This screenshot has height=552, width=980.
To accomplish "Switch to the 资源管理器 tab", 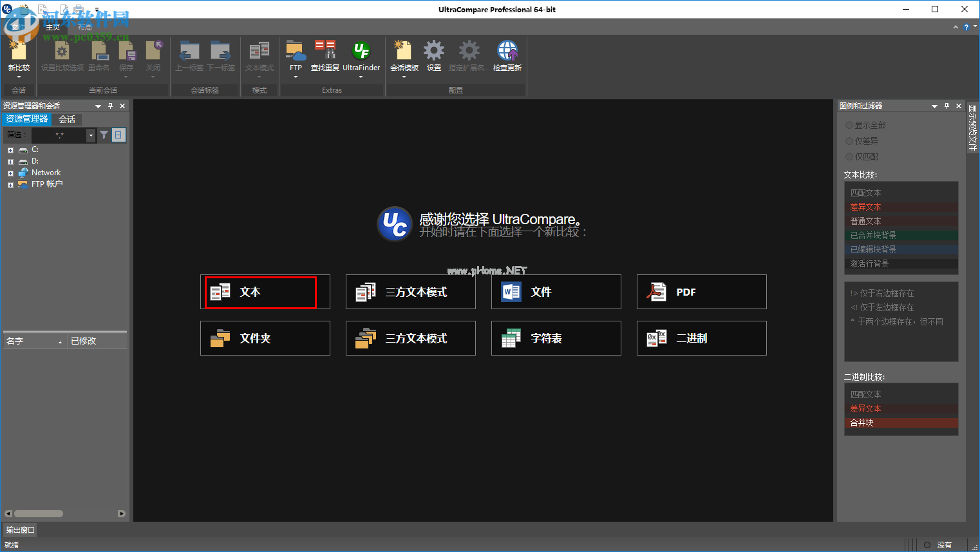I will click(x=27, y=119).
